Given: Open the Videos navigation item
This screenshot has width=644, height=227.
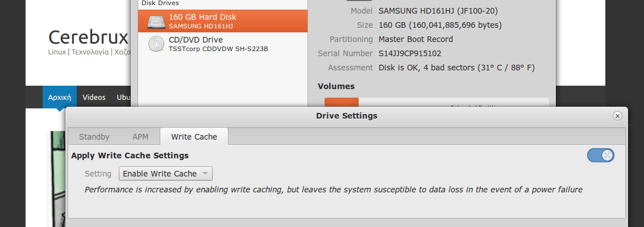Looking at the screenshot, I should [x=94, y=97].
